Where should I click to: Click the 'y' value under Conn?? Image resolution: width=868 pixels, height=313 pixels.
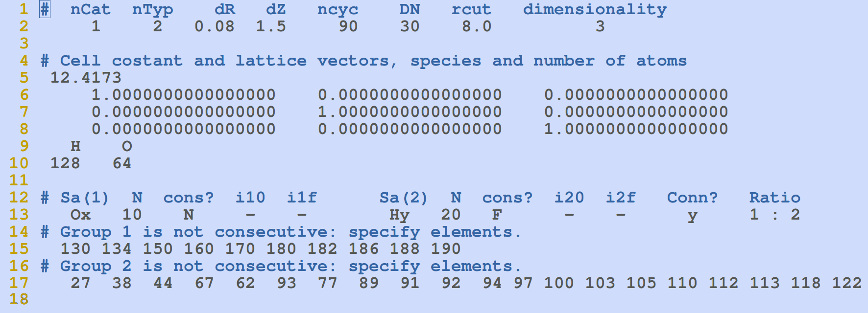(x=692, y=215)
